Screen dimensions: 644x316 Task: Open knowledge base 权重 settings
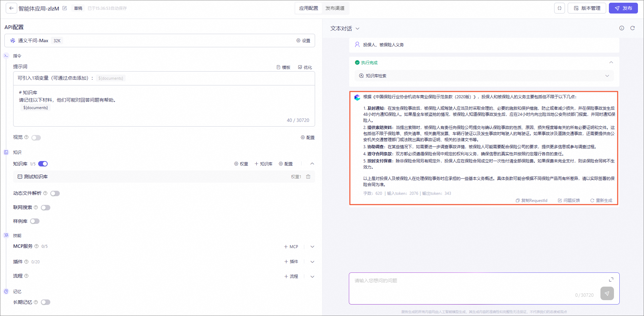(x=241, y=164)
